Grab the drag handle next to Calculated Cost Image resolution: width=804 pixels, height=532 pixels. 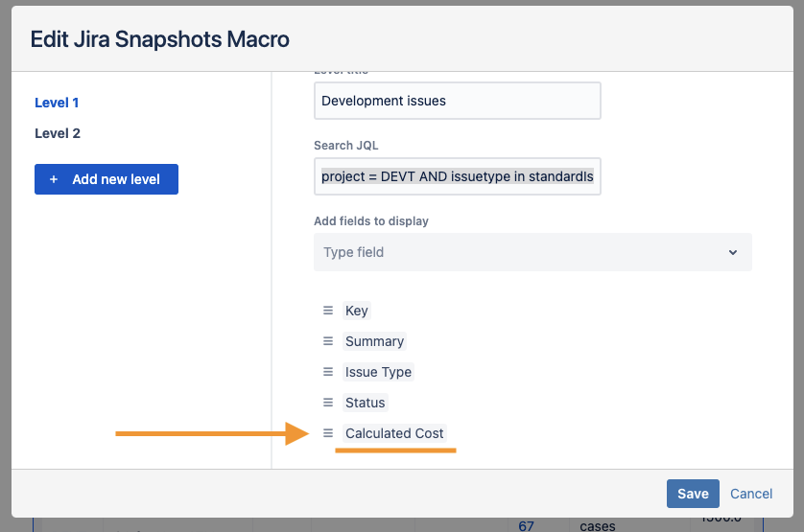pos(328,433)
